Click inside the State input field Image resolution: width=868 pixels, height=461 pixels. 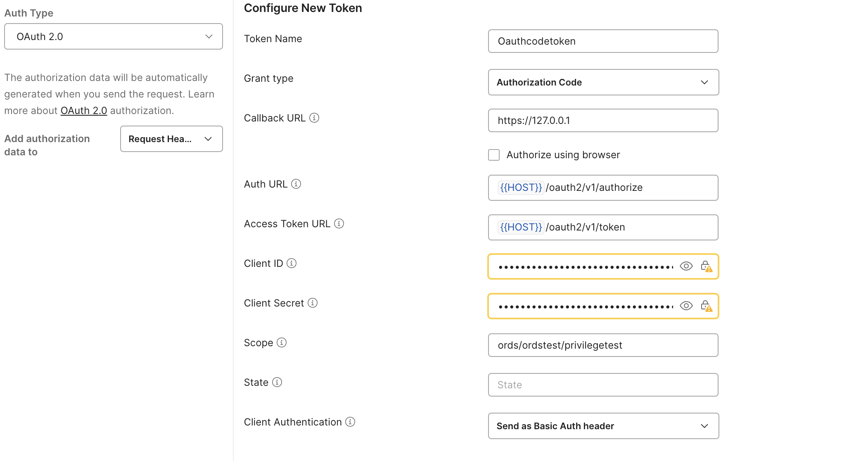coord(603,385)
